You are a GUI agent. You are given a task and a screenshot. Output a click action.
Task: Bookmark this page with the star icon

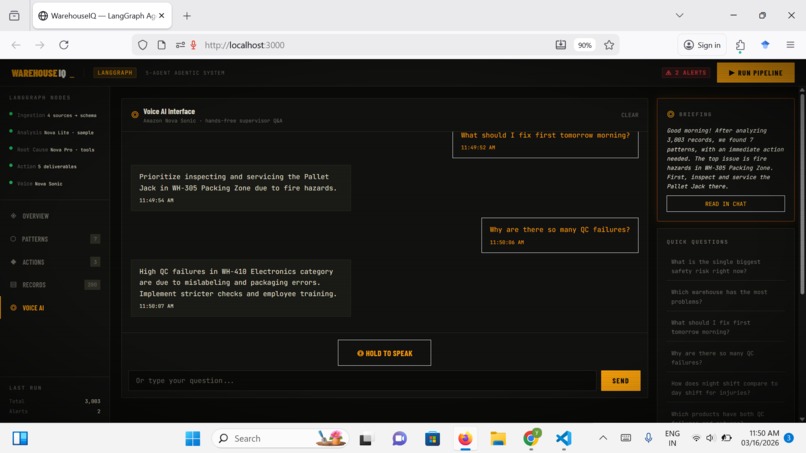click(x=609, y=45)
